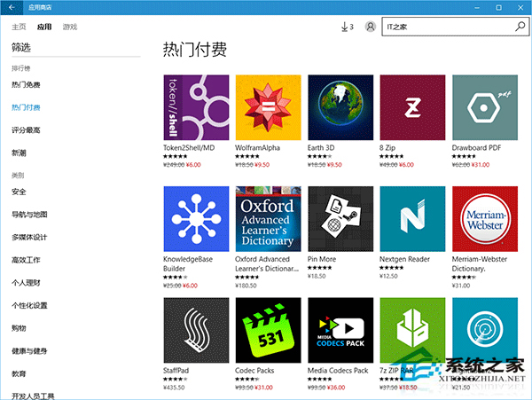The height and width of the screenshot is (400, 532).
Task: Open the StaffPad app tile
Action: click(x=196, y=331)
